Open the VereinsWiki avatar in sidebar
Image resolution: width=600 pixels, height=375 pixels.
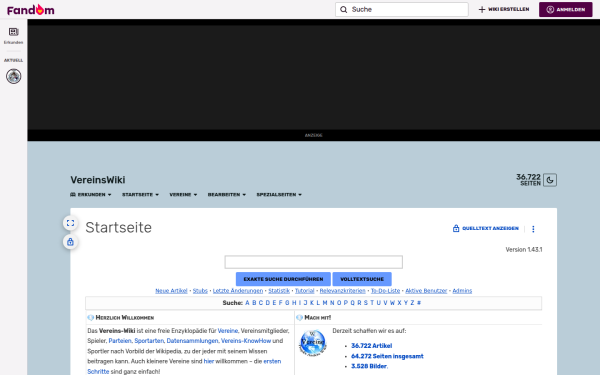tap(13, 76)
